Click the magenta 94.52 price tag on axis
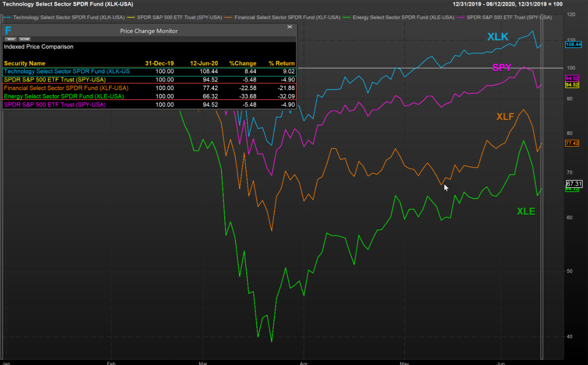Screen dimensions: 588x365 572,78
